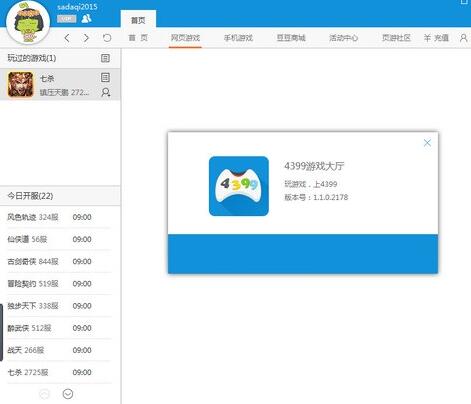Open the 充值 recharge link
This screenshot has width=471, height=404.
point(436,38)
